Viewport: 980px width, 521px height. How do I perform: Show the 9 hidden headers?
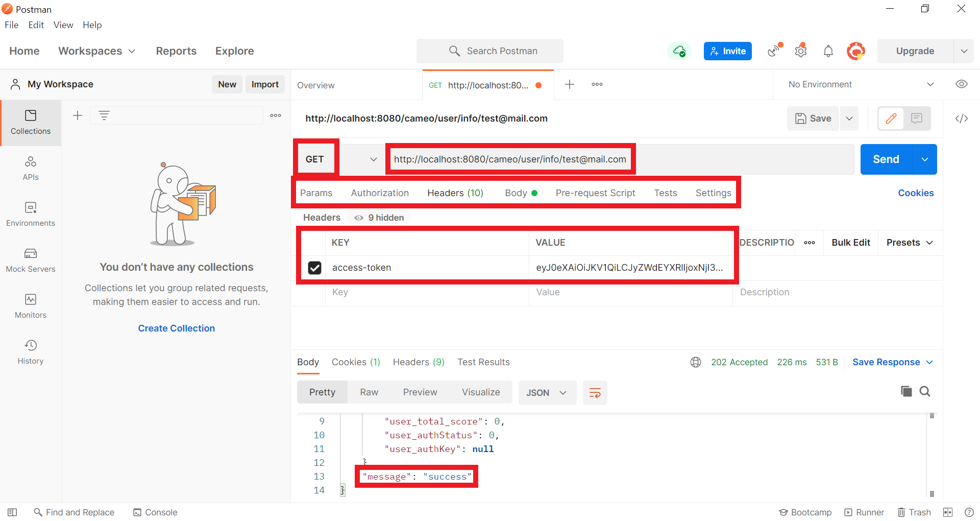(x=379, y=218)
